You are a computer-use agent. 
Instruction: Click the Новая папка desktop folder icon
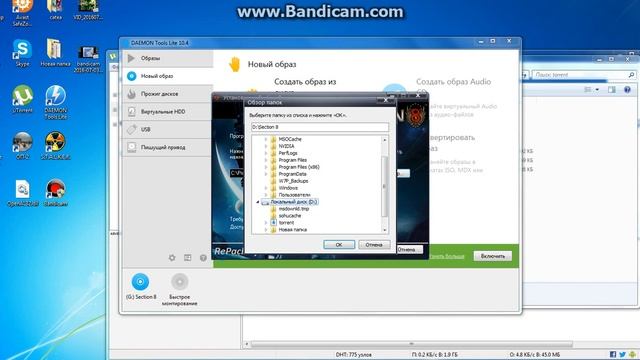point(55,49)
